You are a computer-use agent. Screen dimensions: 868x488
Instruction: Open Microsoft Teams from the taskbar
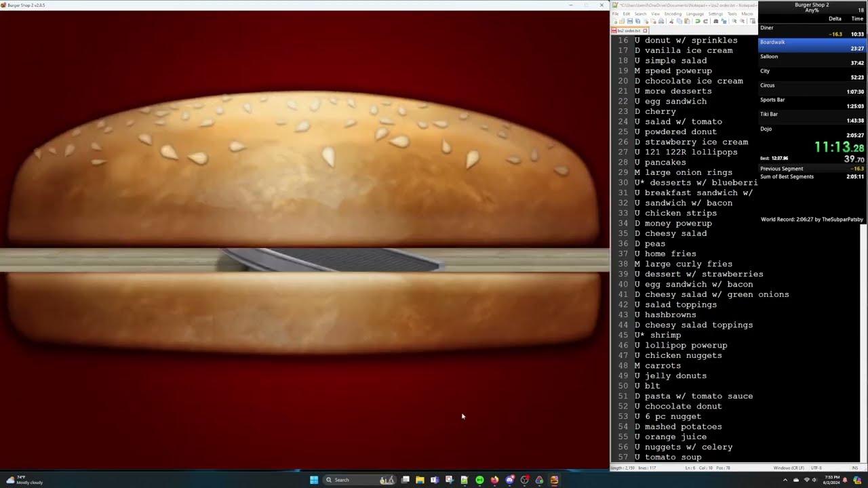coord(435,480)
